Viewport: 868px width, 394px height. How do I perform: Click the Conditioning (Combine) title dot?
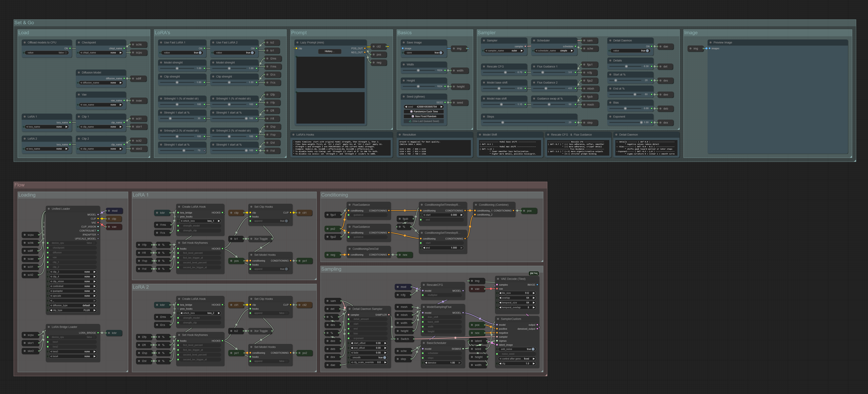[476, 205]
